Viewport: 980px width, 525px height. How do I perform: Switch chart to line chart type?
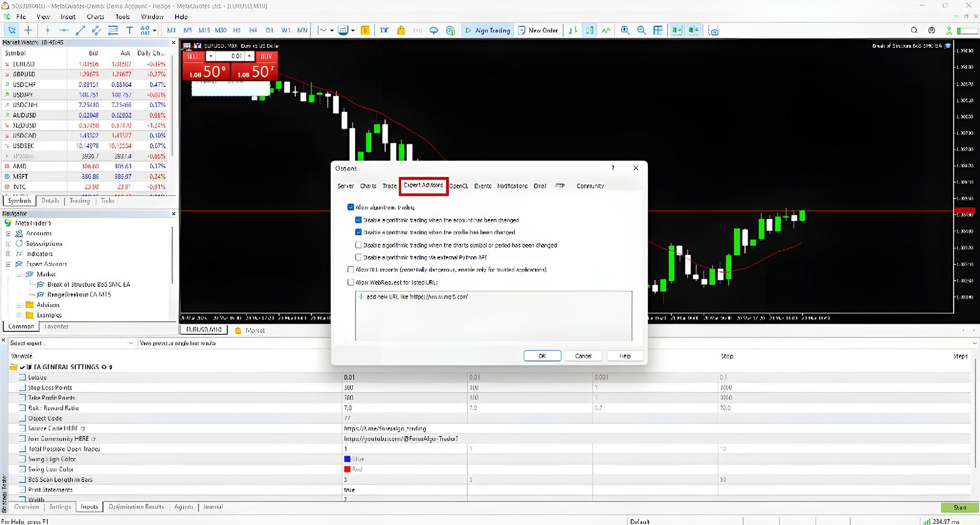pos(606,30)
